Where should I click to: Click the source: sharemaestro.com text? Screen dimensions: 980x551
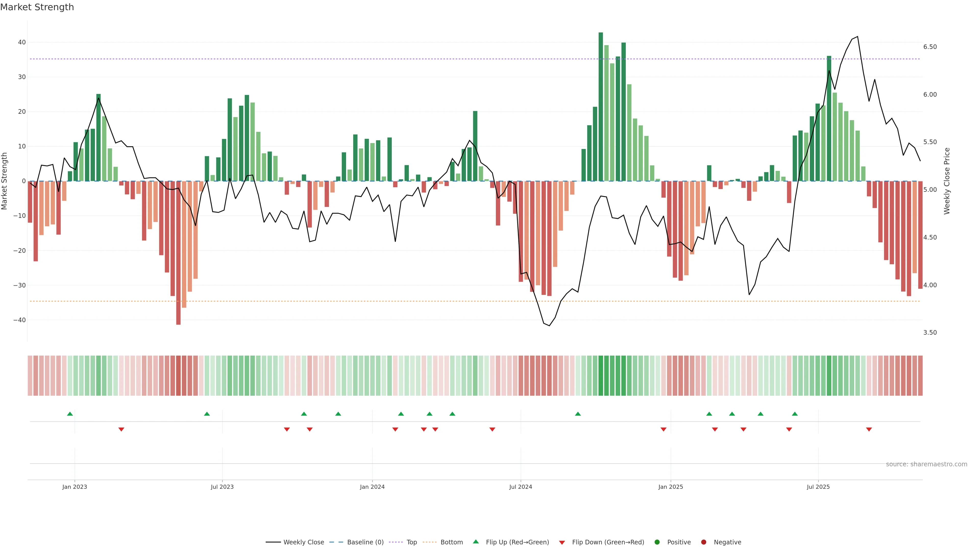926,464
